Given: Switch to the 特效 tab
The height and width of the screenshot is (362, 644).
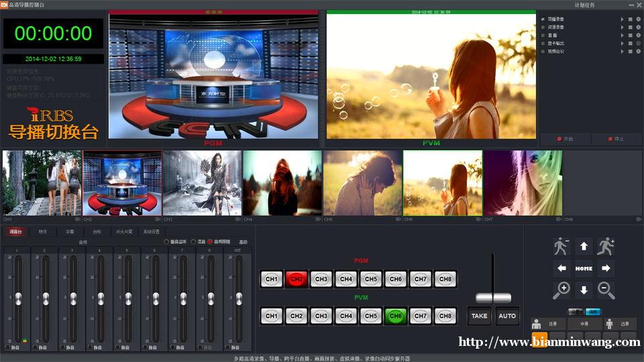Looking at the screenshot, I should pos(43,232).
